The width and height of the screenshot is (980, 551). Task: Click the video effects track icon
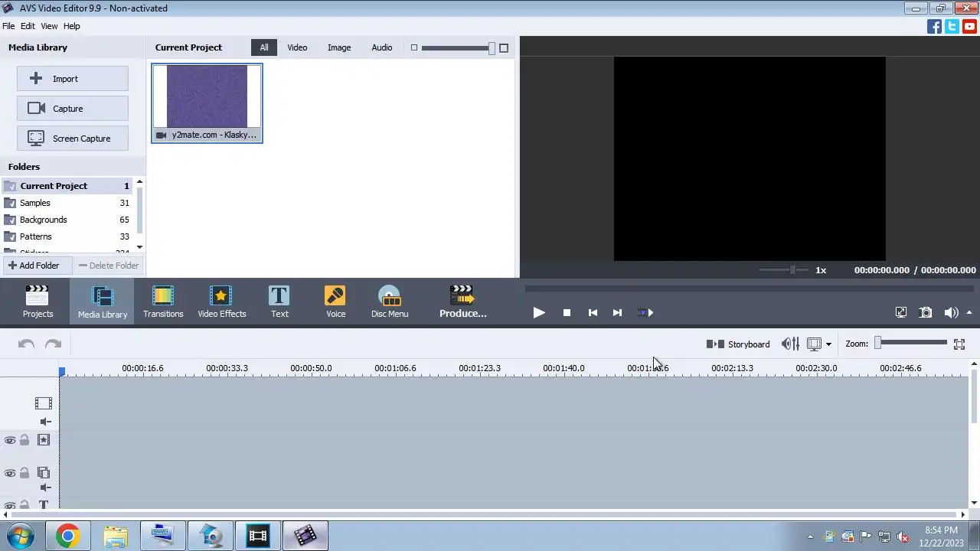(x=44, y=440)
